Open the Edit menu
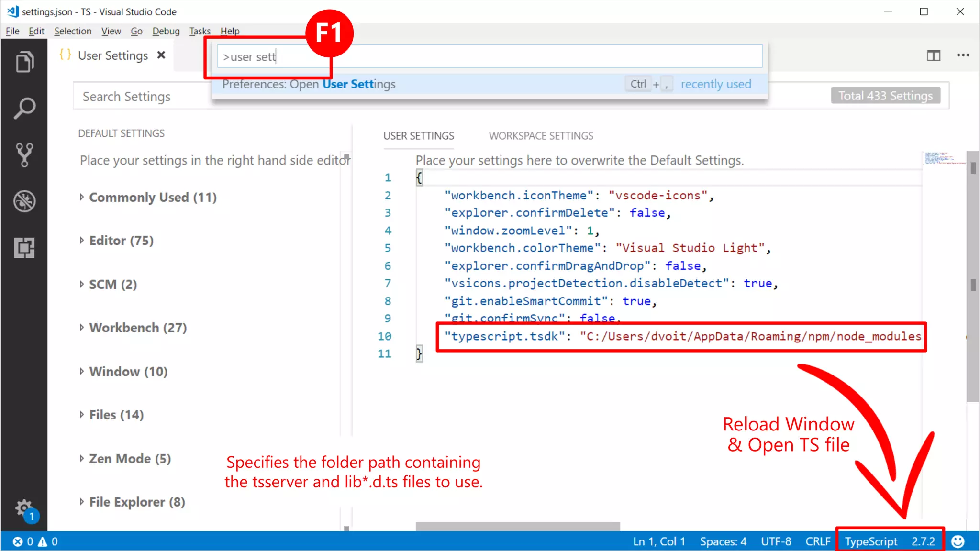980x551 pixels. 36,31
